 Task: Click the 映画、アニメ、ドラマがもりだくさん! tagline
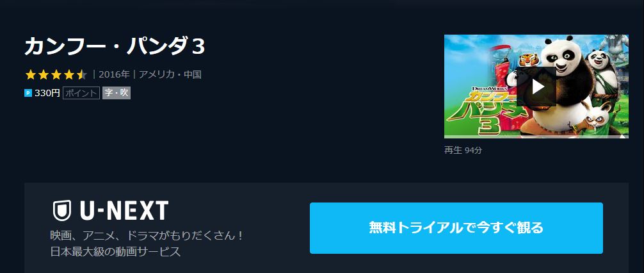(x=147, y=236)
